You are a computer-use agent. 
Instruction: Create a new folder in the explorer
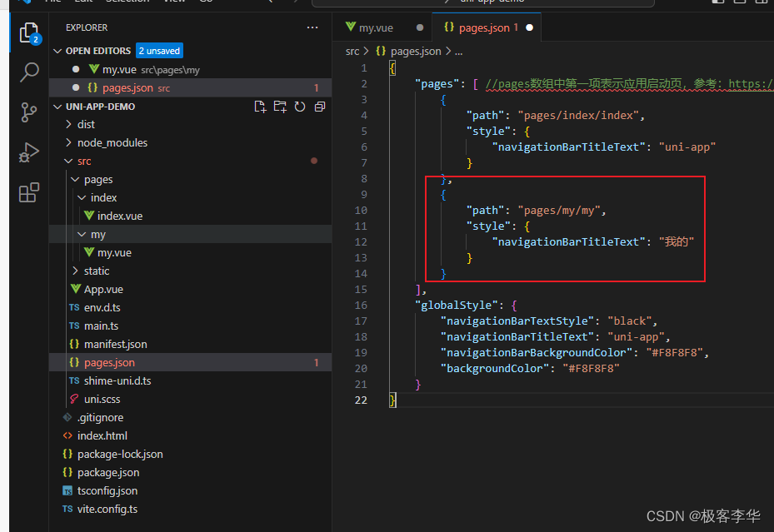point(280,107)
